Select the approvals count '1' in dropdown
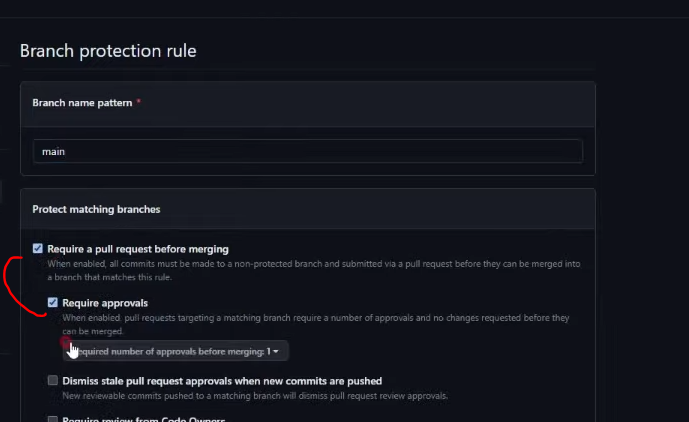The width and height of the screenshot is (689, 422). (268, 352)
